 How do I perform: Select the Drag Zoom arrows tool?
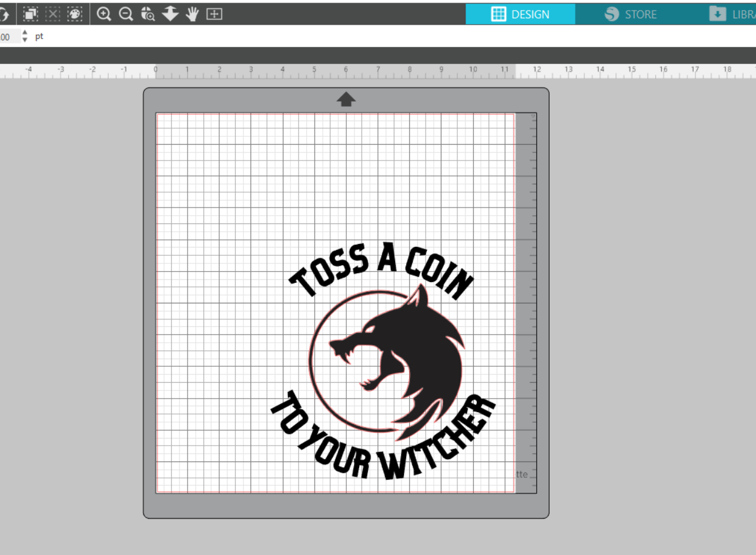[x=170, y=14]
